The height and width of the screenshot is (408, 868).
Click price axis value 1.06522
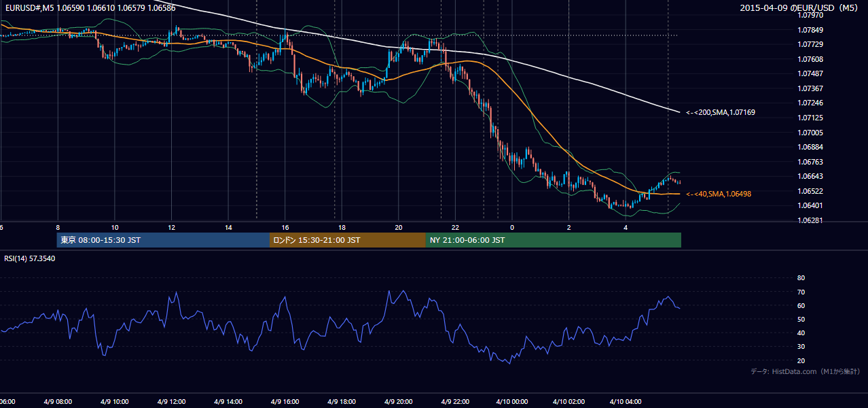pos(812,191)
